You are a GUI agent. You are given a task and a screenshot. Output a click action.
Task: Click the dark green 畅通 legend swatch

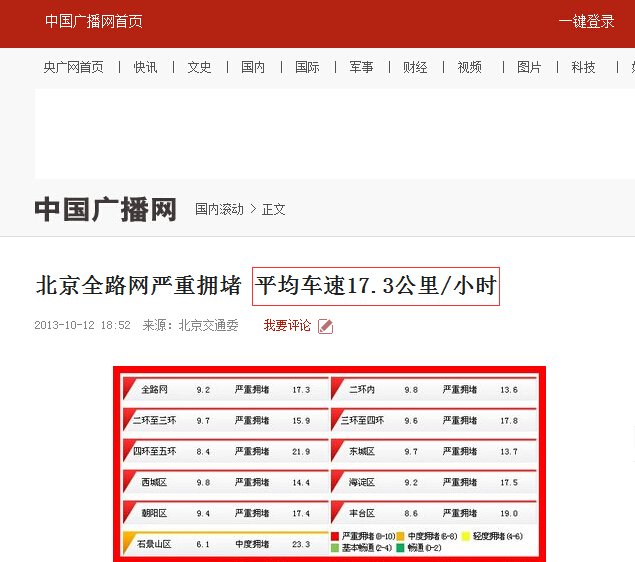[401, 548]
